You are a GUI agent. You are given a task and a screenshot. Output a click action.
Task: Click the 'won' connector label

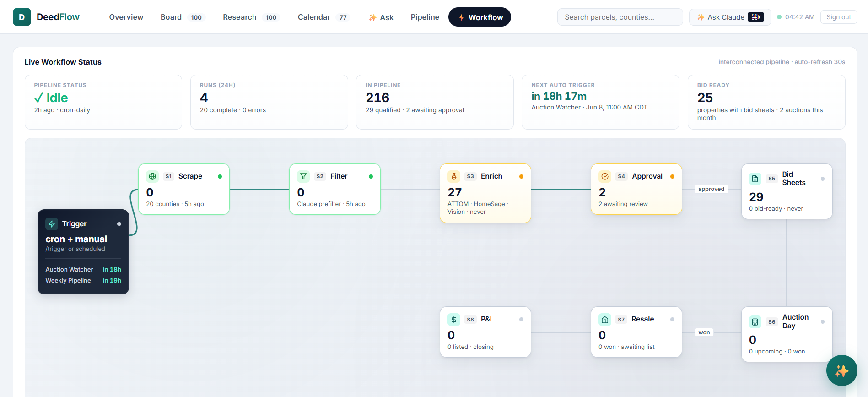click(704, 332)
